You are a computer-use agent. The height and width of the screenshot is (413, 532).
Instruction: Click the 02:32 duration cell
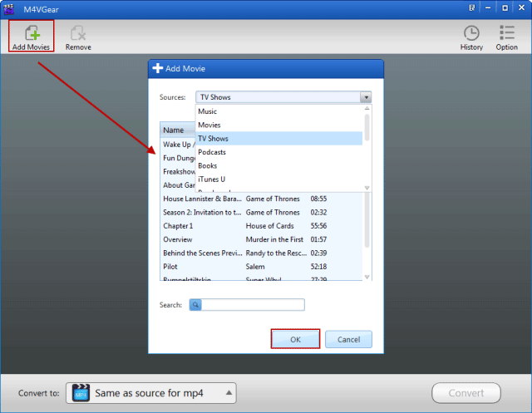318,212
